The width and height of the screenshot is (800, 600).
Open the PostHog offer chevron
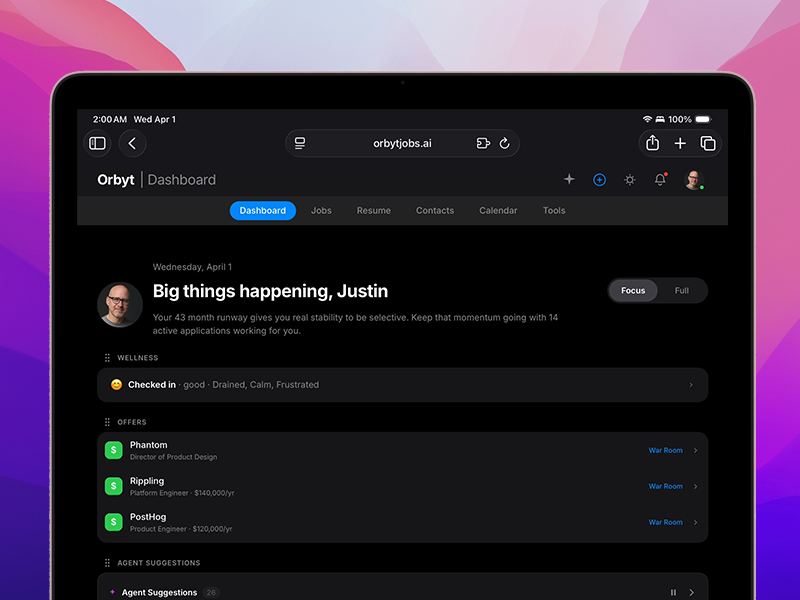click(x=695, y=522)
